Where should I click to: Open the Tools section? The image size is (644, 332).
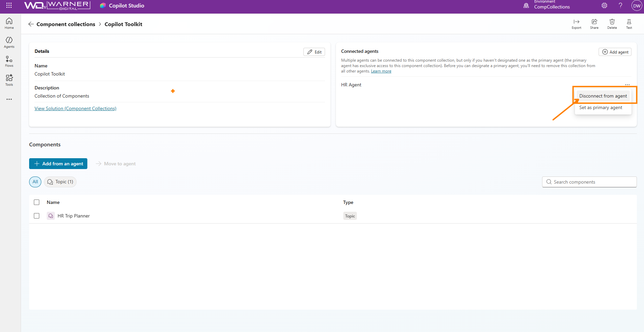click(9, 80)
